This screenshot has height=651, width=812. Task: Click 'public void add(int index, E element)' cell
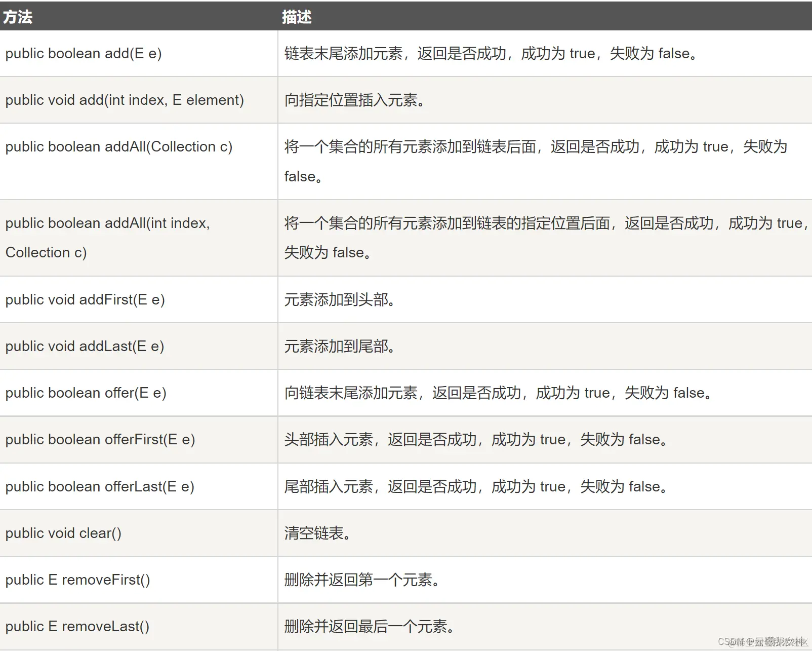click(x=125, y=100)
